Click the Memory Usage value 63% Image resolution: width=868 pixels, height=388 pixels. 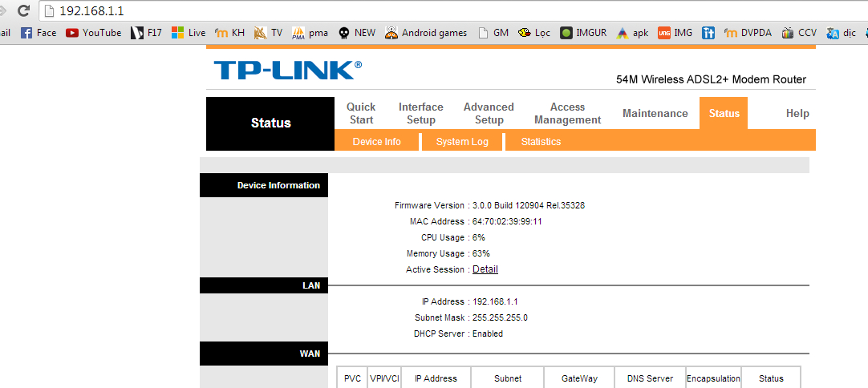481,253
